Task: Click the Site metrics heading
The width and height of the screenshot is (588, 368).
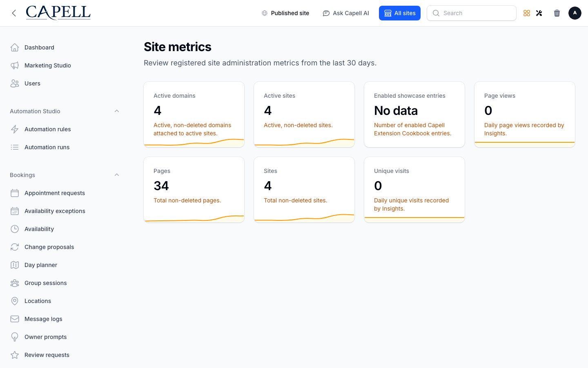Action: pyautogui.click(x=178, y=47)
